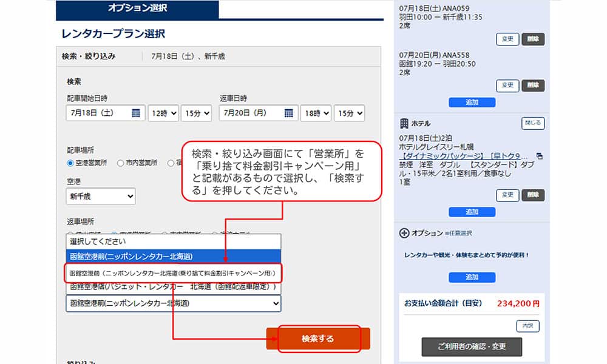Select the 市内営業所 pickup radio button
The height and width of the screenshot is (364, 607).
[x=120, y=163]
